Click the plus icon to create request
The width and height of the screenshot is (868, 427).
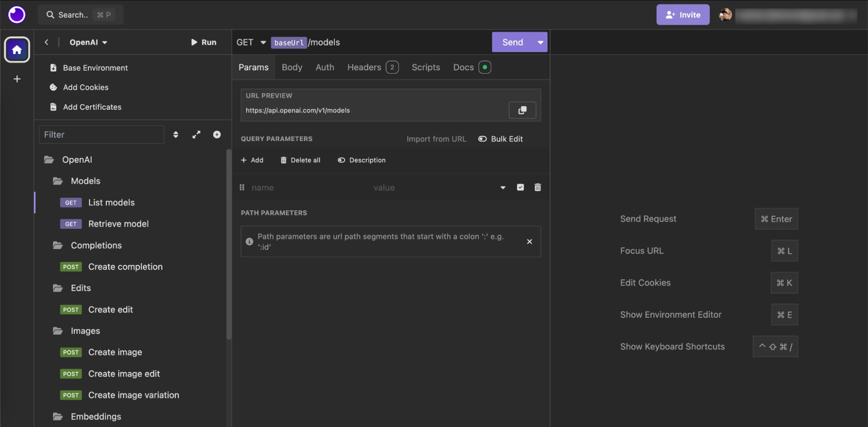pos(217,135)
